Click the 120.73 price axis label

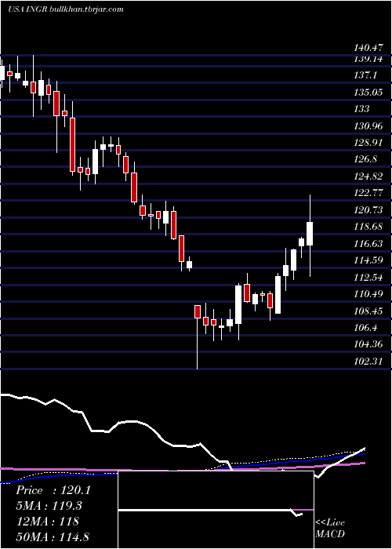(368, 209)
